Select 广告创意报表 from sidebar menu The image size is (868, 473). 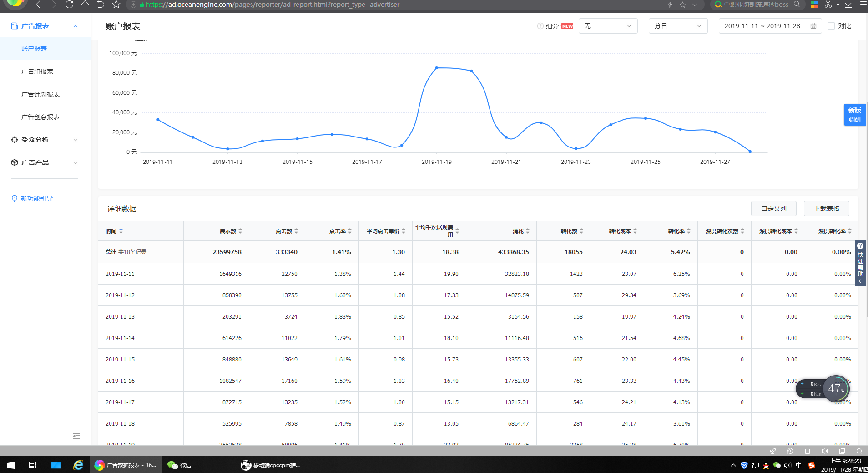[40, 117]
